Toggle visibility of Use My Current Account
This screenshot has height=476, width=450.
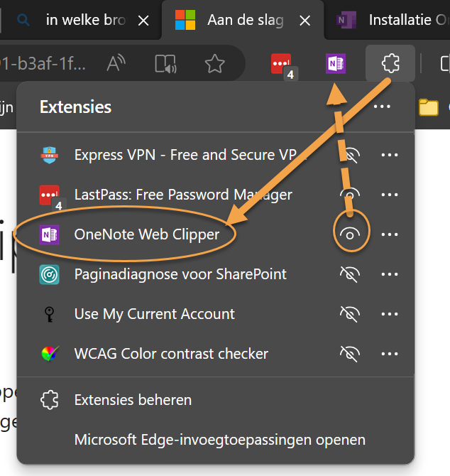click(x=351, y=314)
